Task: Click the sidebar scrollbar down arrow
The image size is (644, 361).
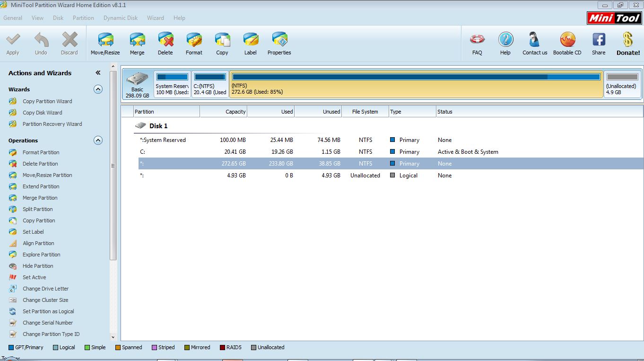Action: [113, 337]
